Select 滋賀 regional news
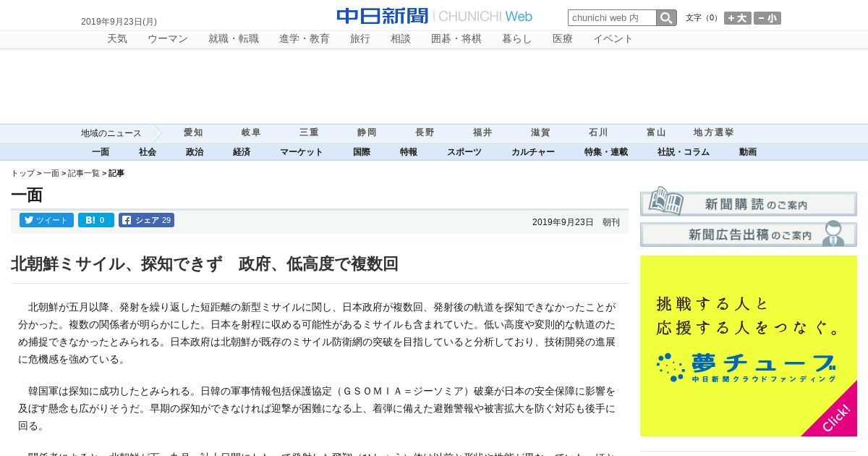 tap(540, 132)
